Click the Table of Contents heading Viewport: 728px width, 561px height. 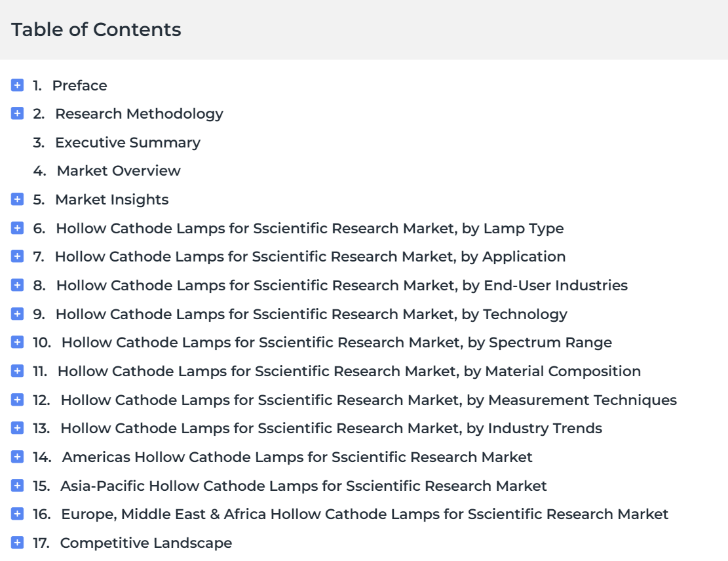[x=96, y=29]
